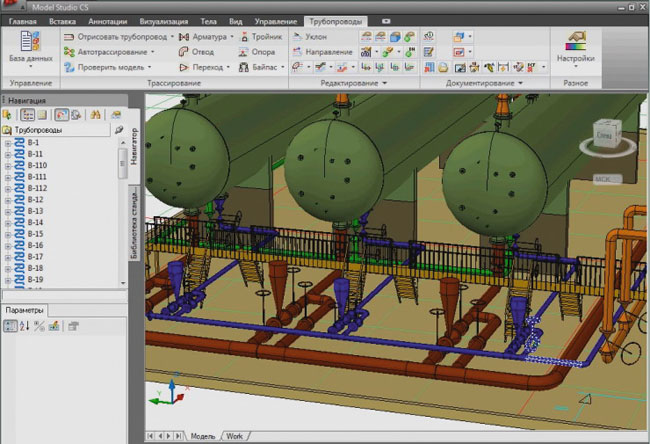Expand the Редактирование panel title arrow
The height and width of the screenshot is (444, 650).
pyautogui.click(x=384, y=83)
